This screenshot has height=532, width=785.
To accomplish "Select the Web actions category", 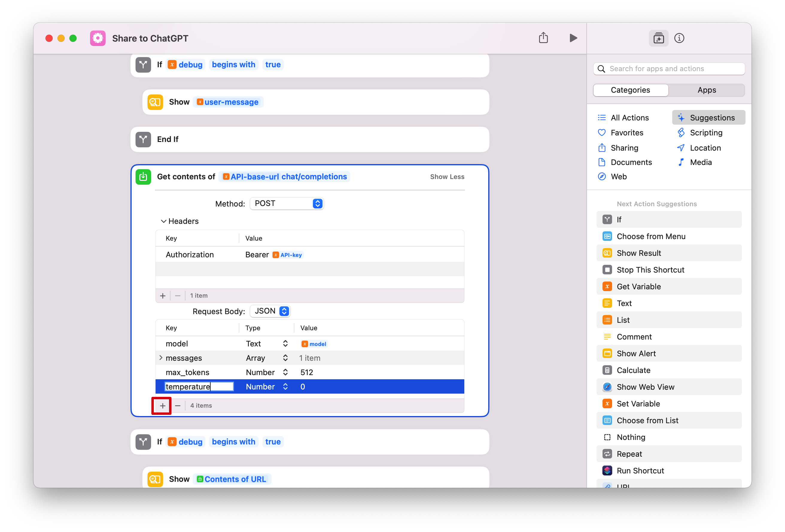I will 618,176.
